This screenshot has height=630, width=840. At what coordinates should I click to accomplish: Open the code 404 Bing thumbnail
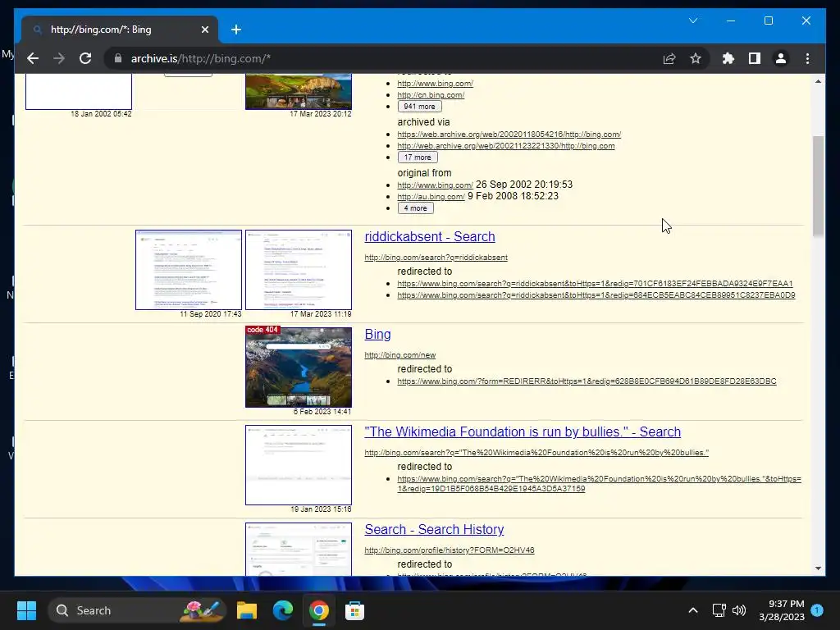[299, 367]
